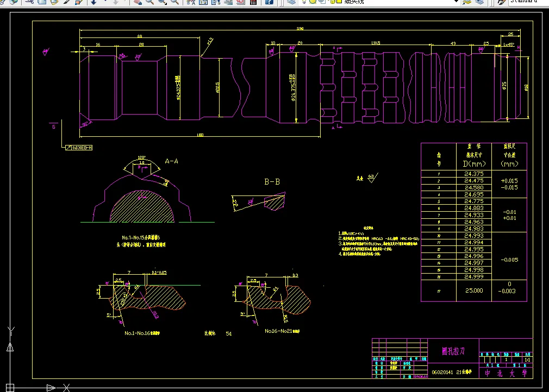Click the blue Undo arrow
Viewport: 549px width, 392px height.
[93, 2]
